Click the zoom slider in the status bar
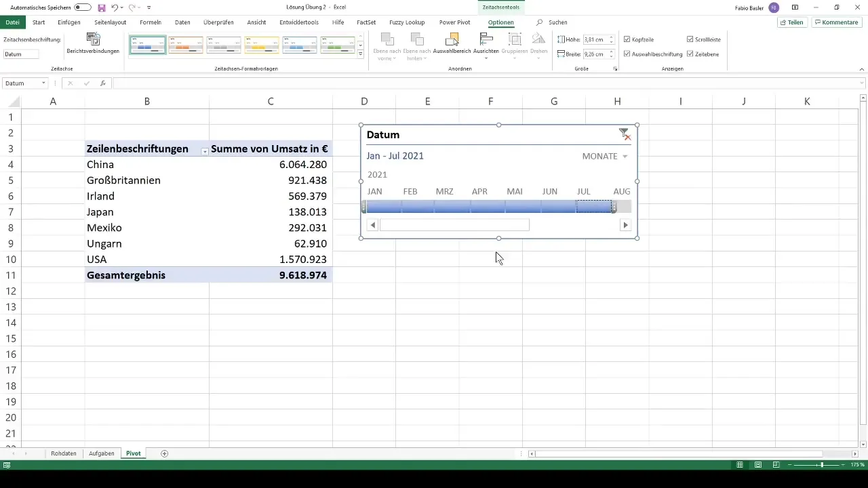Viewport: 868px width, 488px height. click(816, 465)
